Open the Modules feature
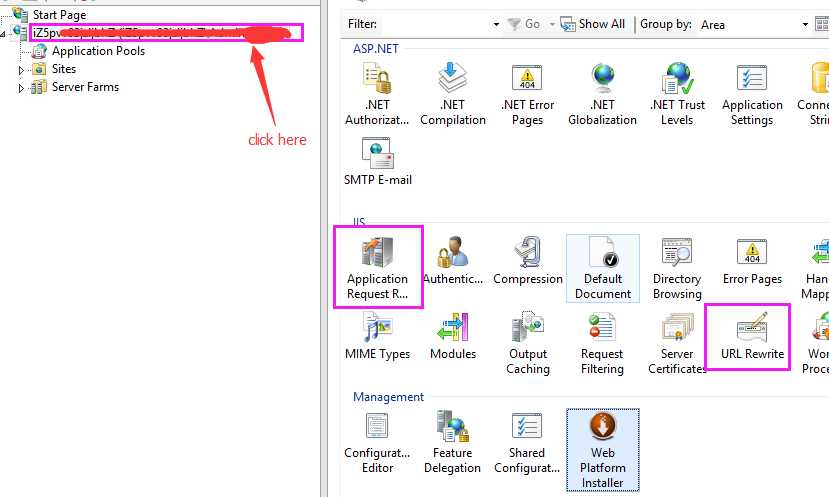 coord(453,336)
